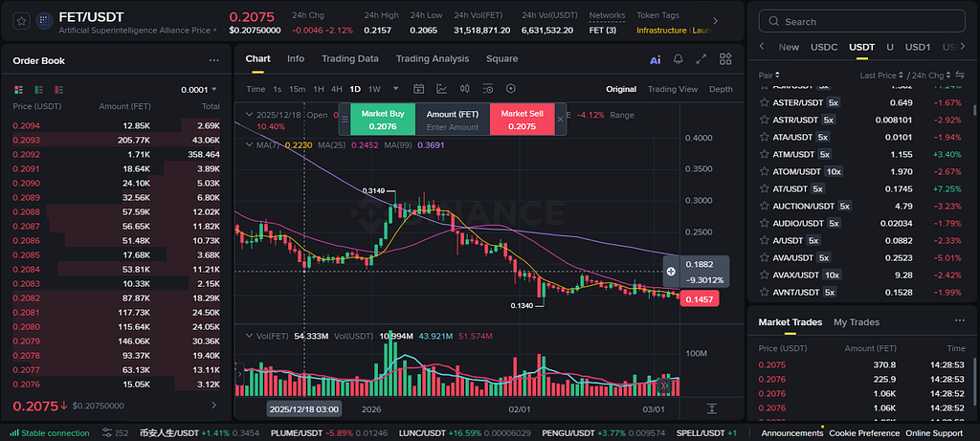Open the go-to-date calendar icon
980x441 pixels.
[x=419, y=89]
